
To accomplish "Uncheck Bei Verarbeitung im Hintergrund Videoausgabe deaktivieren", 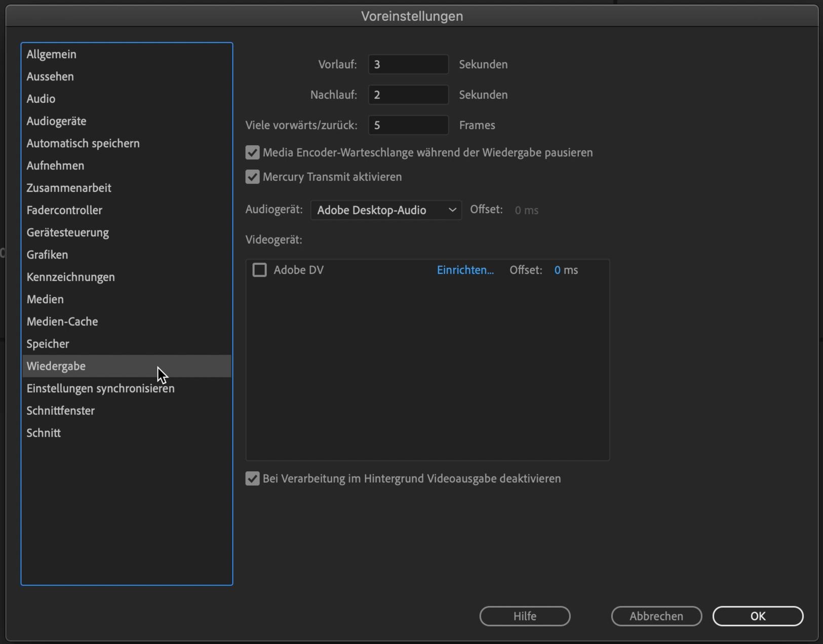I will pyautogui.click(x=252, y=479).
